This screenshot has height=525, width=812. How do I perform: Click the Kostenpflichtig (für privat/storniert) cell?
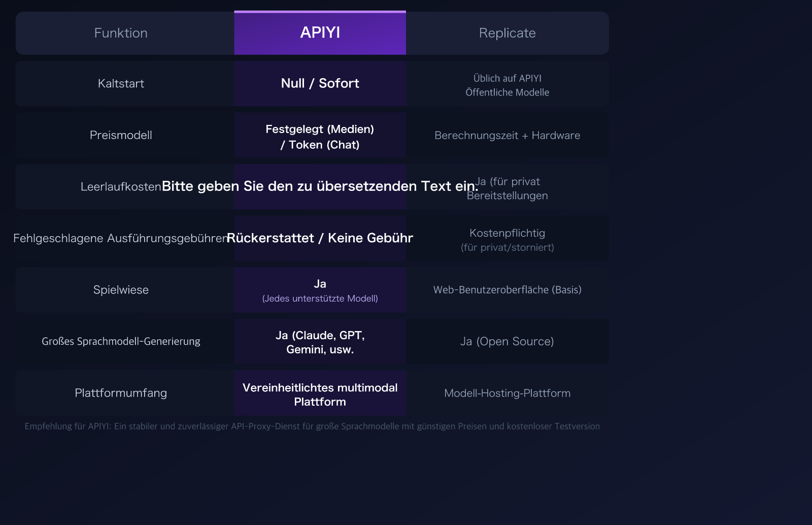click(507, 239)
